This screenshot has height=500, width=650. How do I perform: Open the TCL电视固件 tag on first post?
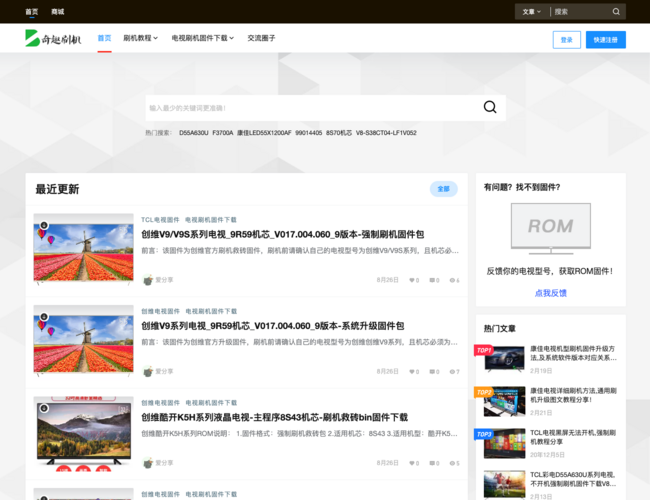click(160, 220)
